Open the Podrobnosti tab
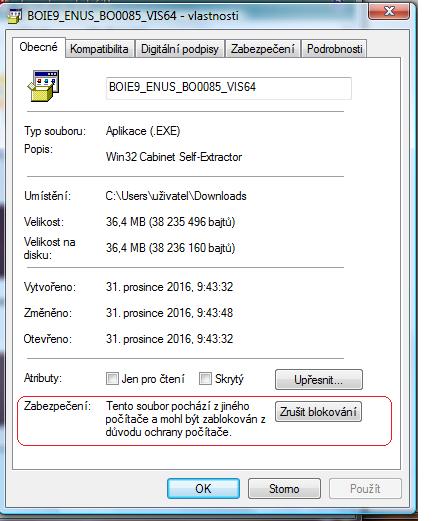The height and width of the screenshot is (521, 441). click(x=334, y=49)
